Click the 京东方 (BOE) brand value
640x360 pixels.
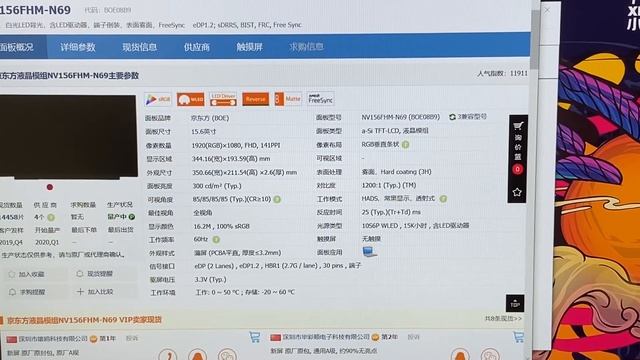coord(210,118)
